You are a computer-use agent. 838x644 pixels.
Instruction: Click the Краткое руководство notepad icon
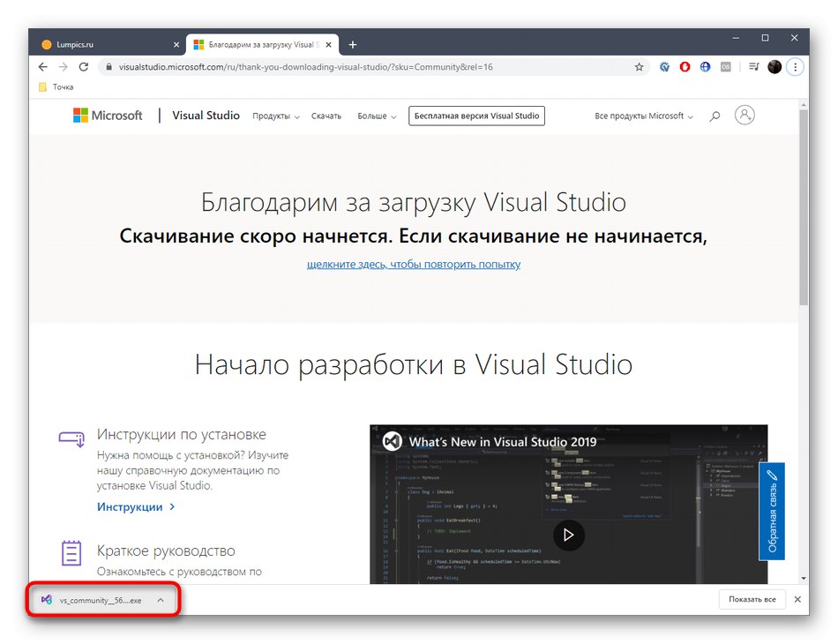tap(71, 552)
